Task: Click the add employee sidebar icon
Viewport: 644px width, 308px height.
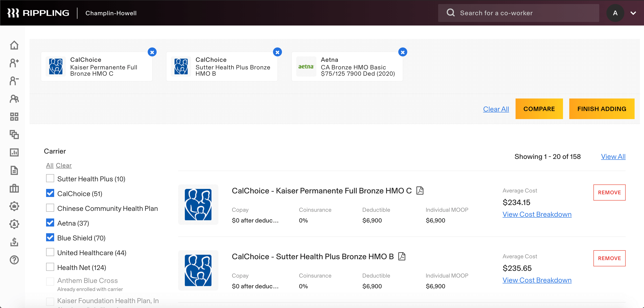Action: tap(14, 63)
